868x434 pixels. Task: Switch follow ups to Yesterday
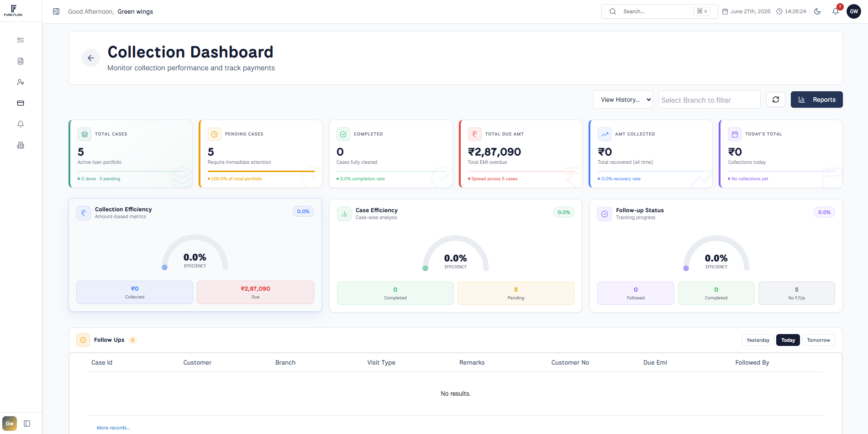pos(758,340)
